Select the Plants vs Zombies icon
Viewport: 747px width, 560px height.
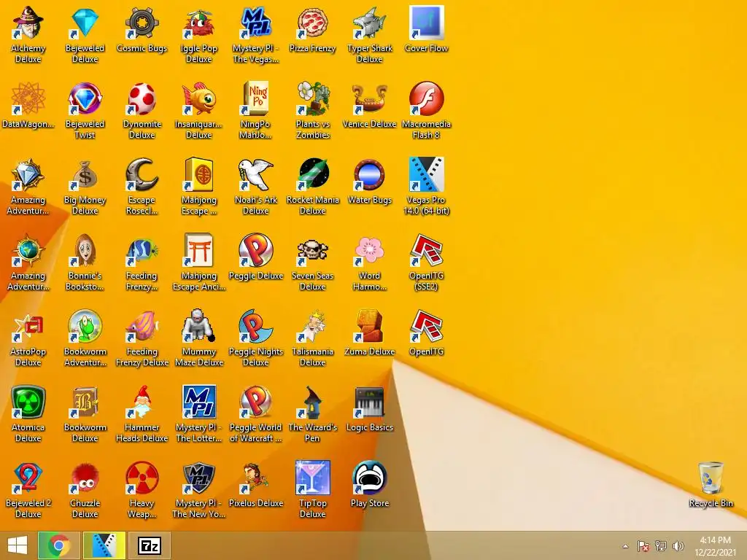click(312, 98)
